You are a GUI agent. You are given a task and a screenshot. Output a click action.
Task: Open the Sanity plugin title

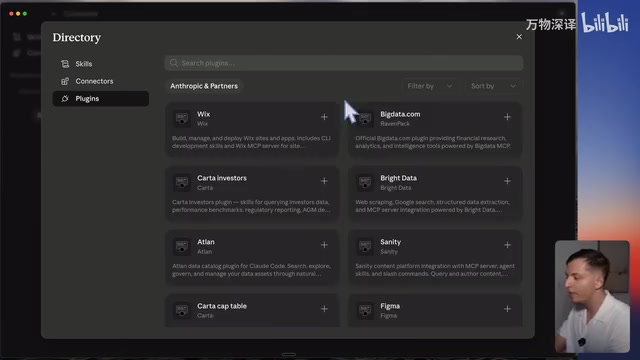pos(391,242)
